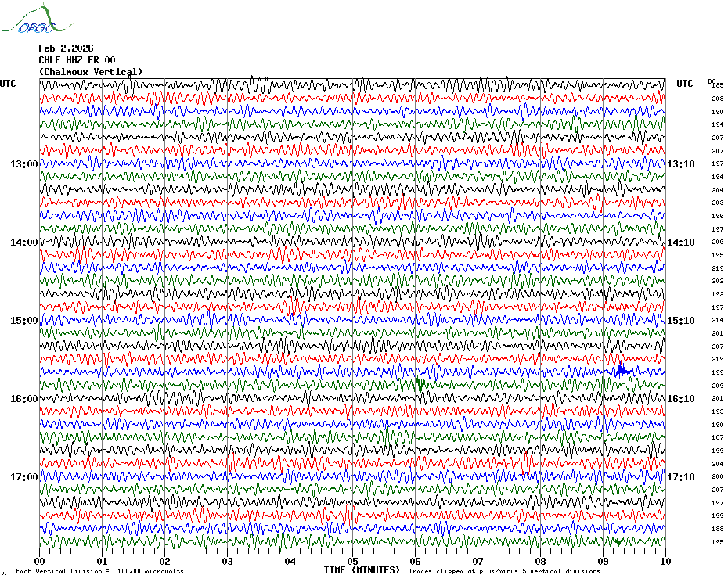
Task: Click minute axis tick label '05'
Action: (353, 561)
